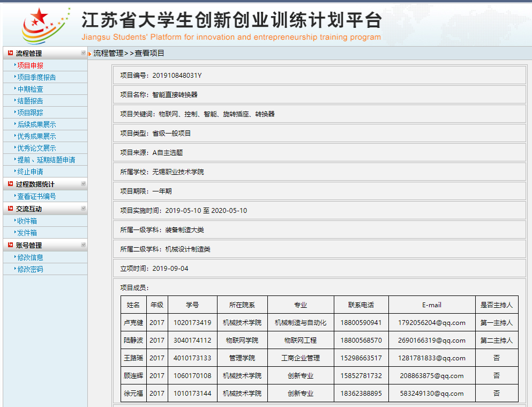Open the 提前、延期结题申请 link
This screenshot has height=407, width=532.
tap(46, 160)
